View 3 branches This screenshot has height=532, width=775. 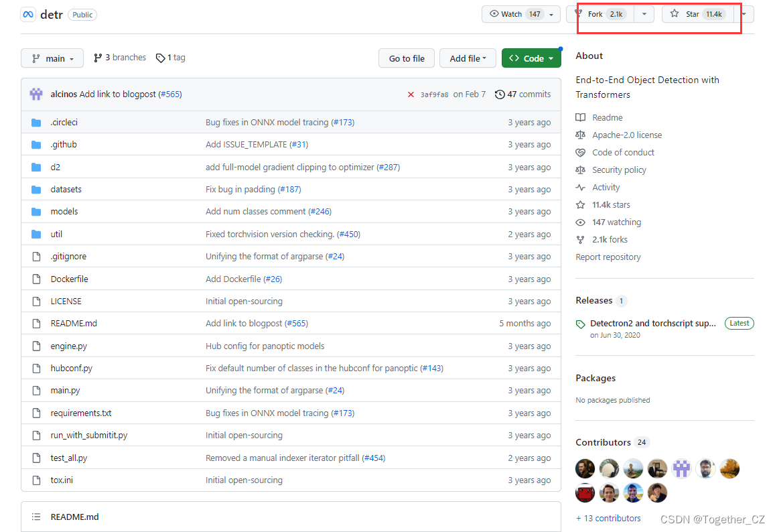(120, 58)
